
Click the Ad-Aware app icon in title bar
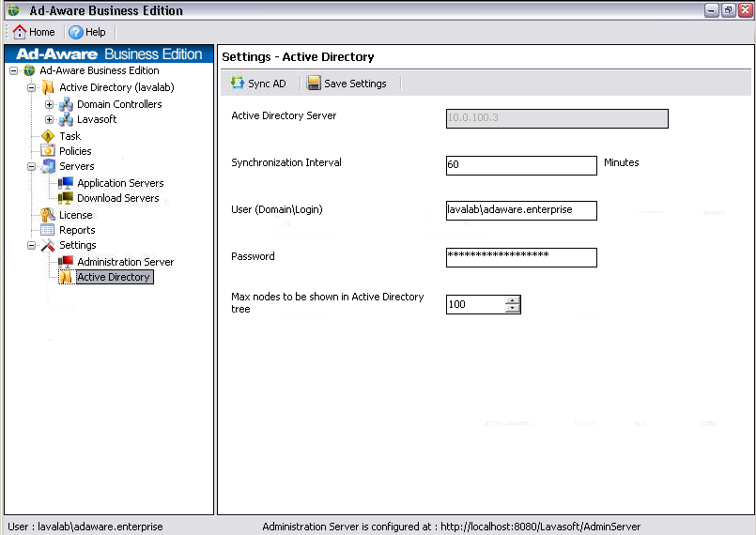click(x=13, y=10)
